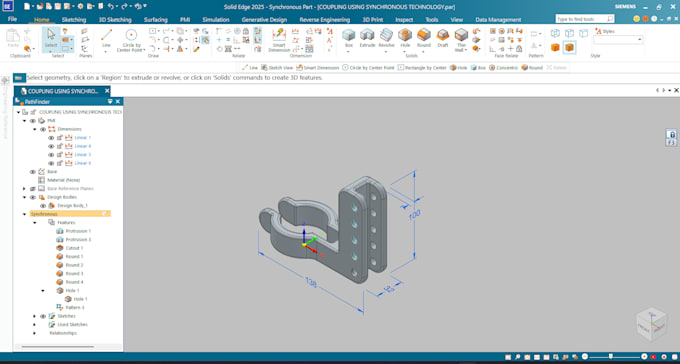This screenshot has height=364, width=680.
Task: Collapse the Hole 1 feature node
Action: click(x=42, y=291)
